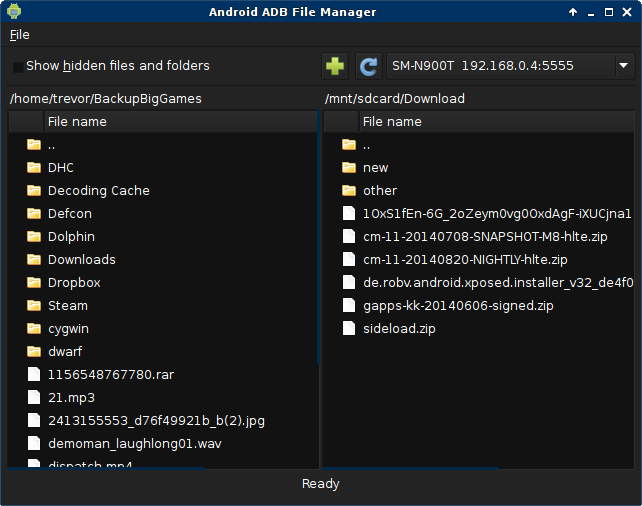
Task: Select de.robv.android.xposed.installer file name
Action: 498,282
